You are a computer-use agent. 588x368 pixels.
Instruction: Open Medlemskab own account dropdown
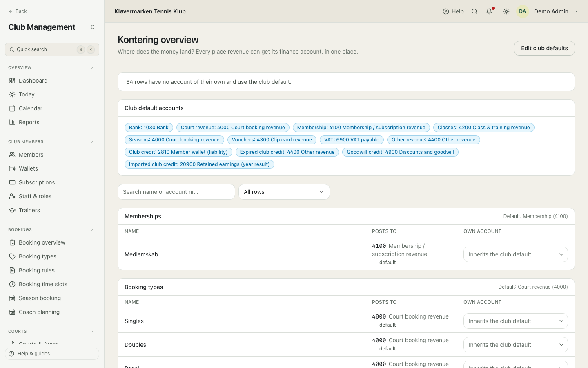[x=516, y=254]
